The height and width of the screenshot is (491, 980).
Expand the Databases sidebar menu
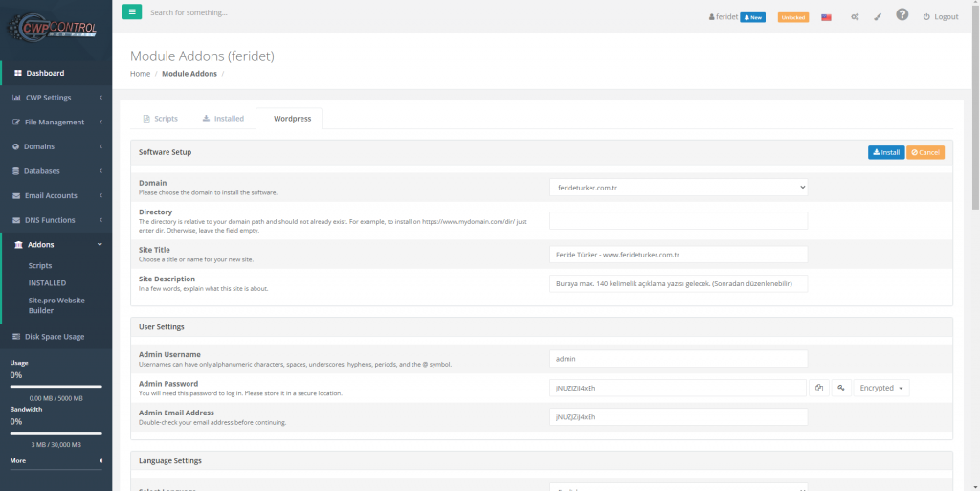point(56,171)
